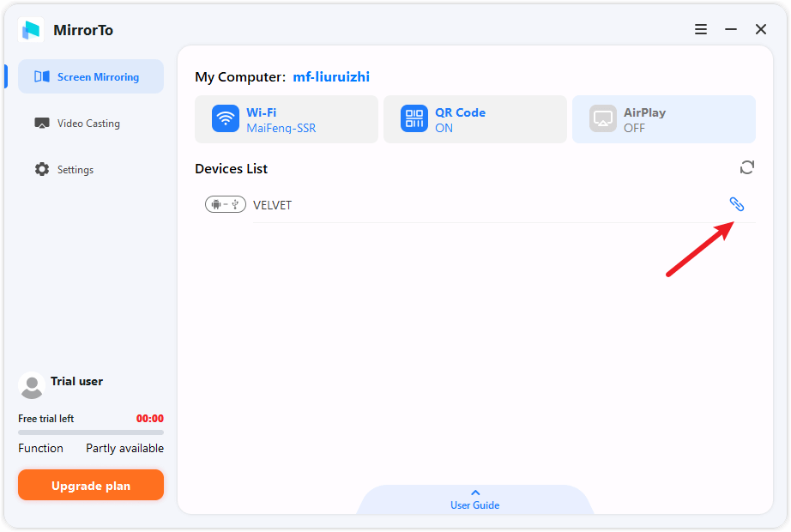Click the blue Wi-Fi icon
791x532 pixels.
point(226,118)
